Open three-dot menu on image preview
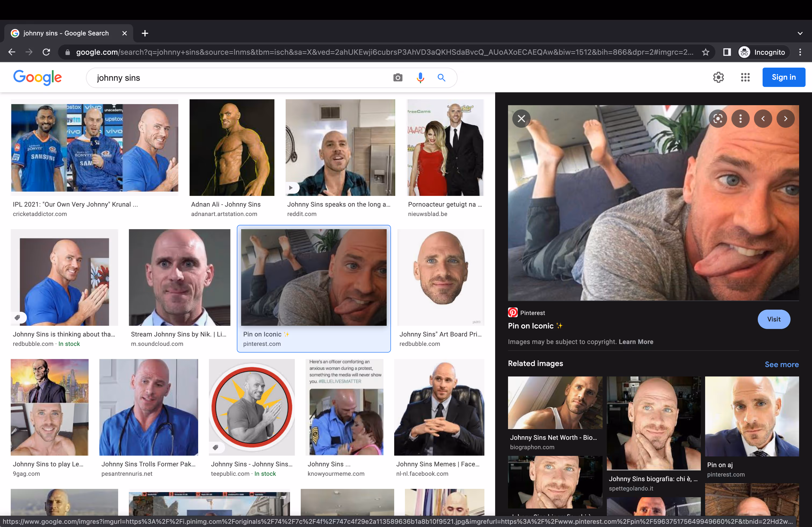Viewport: 812px width, 527px height. pyautogui.click(x=740, y=119)
